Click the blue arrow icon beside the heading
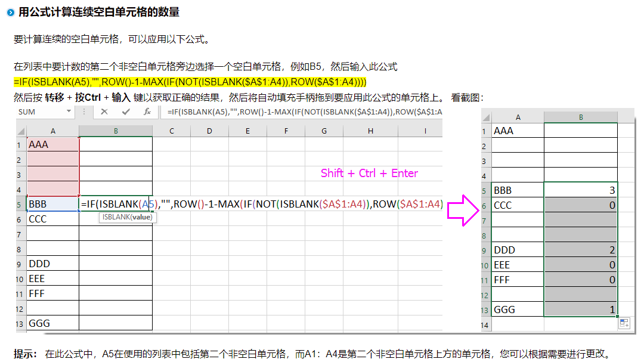The width and height of the screenshot is (644, 362). point(11,13)
